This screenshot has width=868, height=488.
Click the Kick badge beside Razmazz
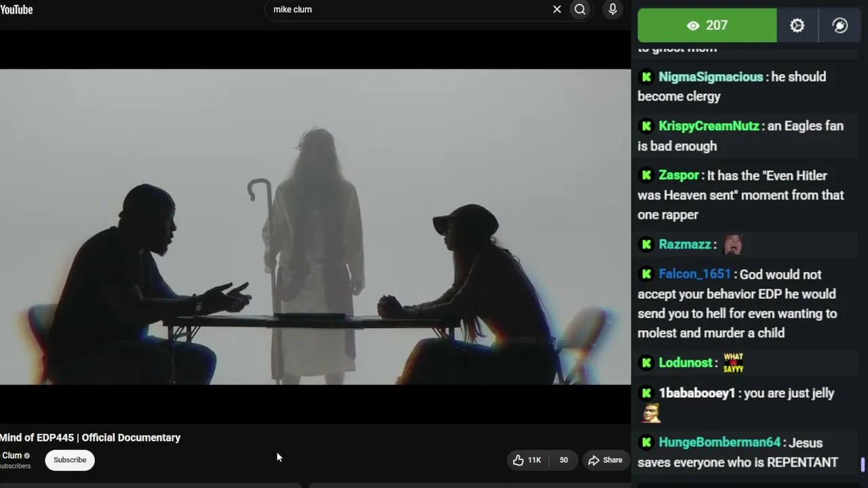(x=646, y=245)
